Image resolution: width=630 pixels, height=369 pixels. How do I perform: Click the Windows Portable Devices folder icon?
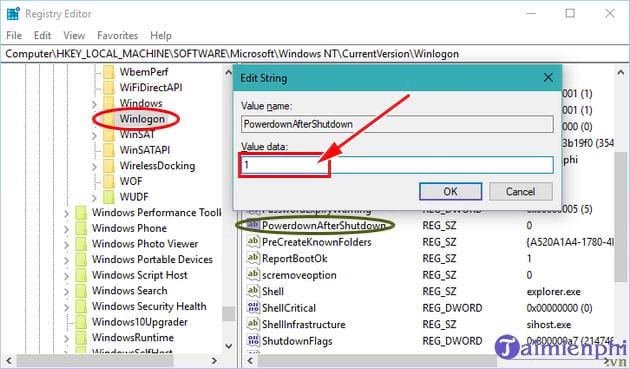point(81,260)
